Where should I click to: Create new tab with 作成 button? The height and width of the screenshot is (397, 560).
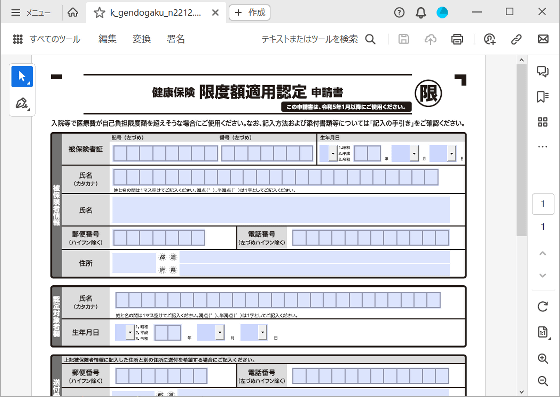point(250,12)
